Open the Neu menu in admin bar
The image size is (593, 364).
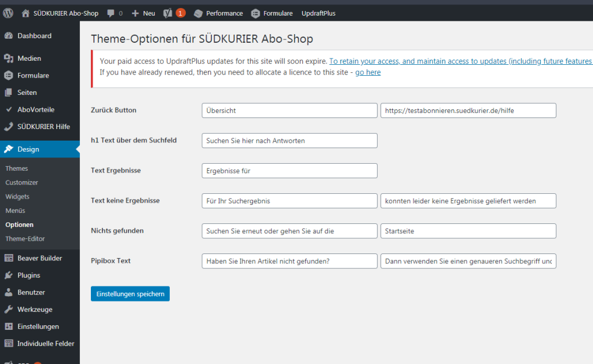(143, 13)
